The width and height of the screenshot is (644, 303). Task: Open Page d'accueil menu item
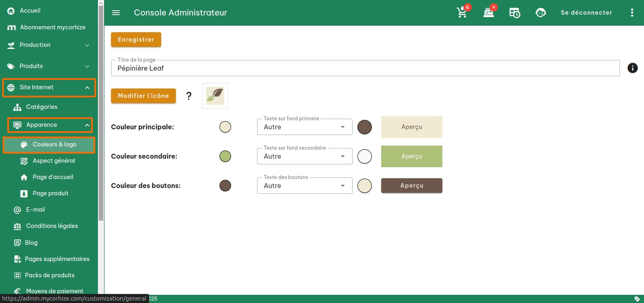(x=53, y=177)
